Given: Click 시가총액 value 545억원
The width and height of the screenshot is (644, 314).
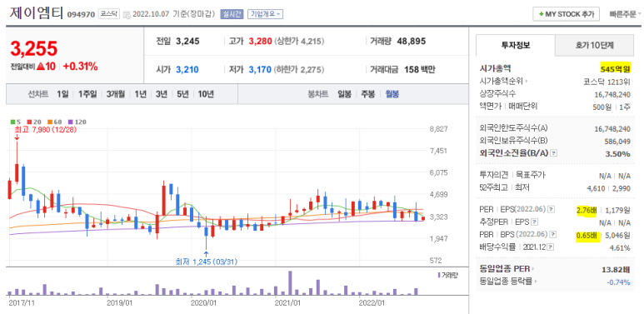Looking at the screenshot, I should (x=615, y=68).
